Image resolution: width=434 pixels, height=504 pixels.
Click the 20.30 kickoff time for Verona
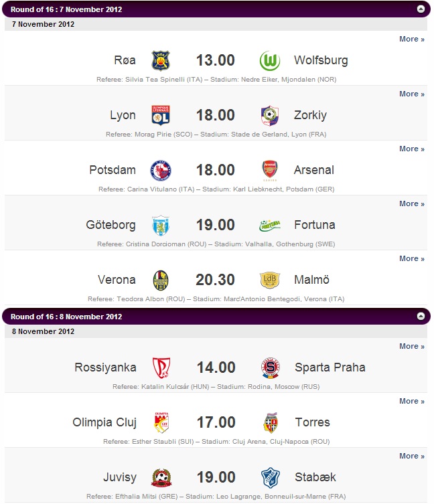tap(215, 280)
